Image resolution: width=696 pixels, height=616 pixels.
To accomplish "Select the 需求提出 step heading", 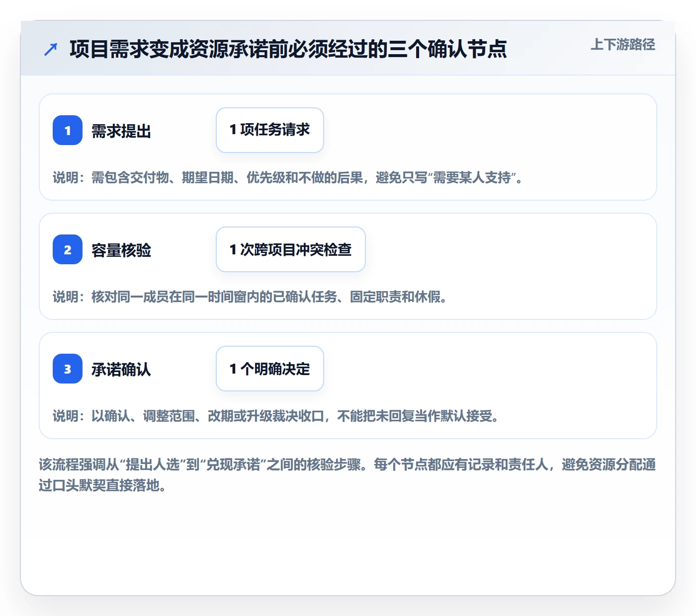I will (x=121, y=131).
